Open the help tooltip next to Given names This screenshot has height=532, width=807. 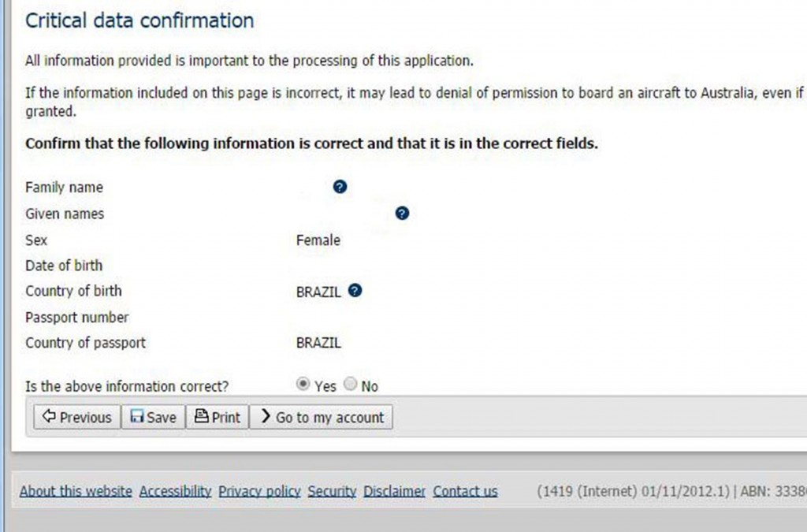402,213
